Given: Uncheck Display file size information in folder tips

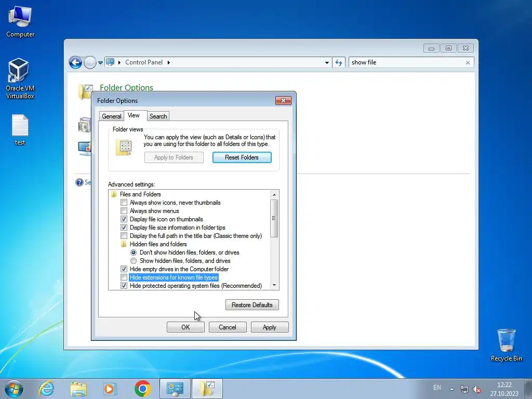Looking at the screenshot, I should [124, 228].
